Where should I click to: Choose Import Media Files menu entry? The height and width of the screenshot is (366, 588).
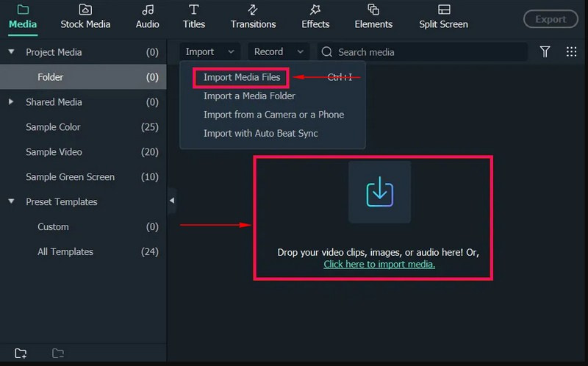coord(242,77)
